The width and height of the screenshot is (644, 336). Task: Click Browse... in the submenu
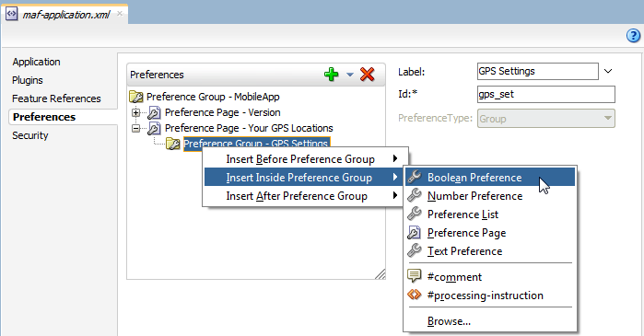tap(449, 321)
